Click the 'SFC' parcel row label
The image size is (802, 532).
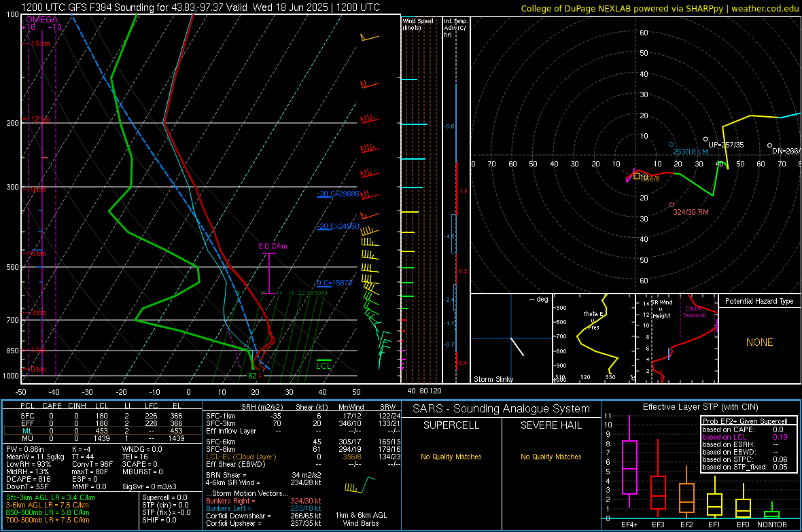coord(27,416)
